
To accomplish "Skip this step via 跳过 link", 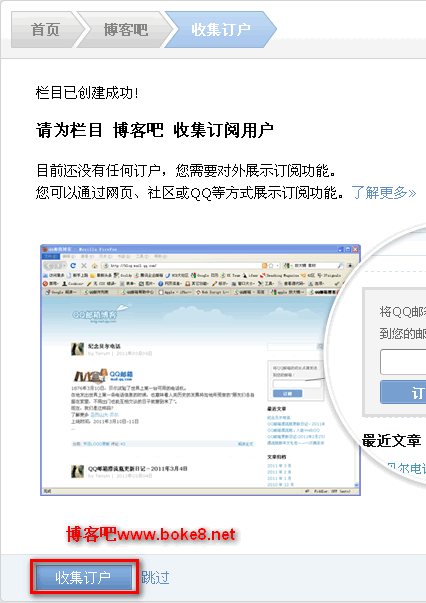I will click(155, 577).
